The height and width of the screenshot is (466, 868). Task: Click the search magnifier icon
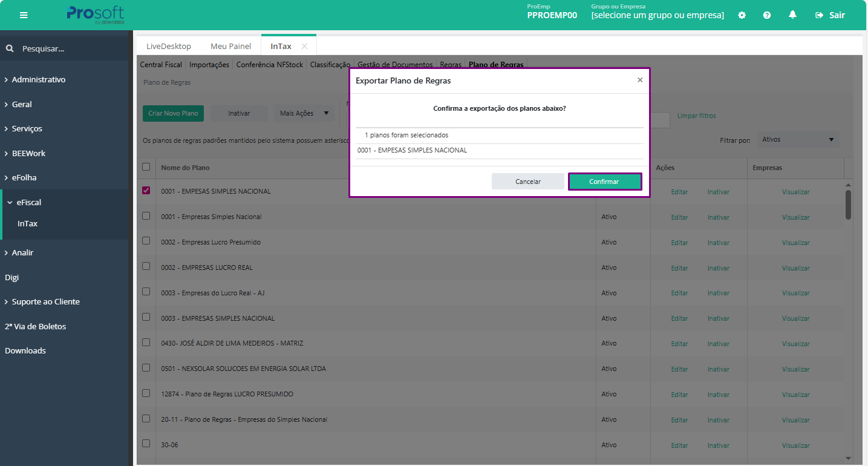pos(10,48)
